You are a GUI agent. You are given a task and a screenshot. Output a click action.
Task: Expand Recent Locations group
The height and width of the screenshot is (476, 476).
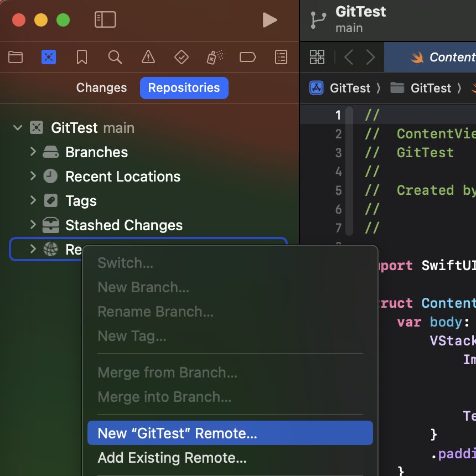coord(33,176)
